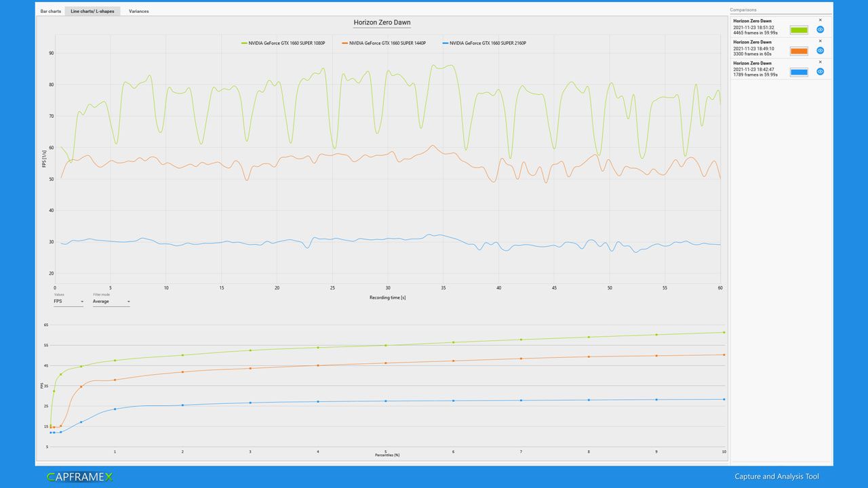Viewport: 868px width, 488px height.
Task: Open the green color picker swatch
Action: pyautogui.click(x=799, y=30)
